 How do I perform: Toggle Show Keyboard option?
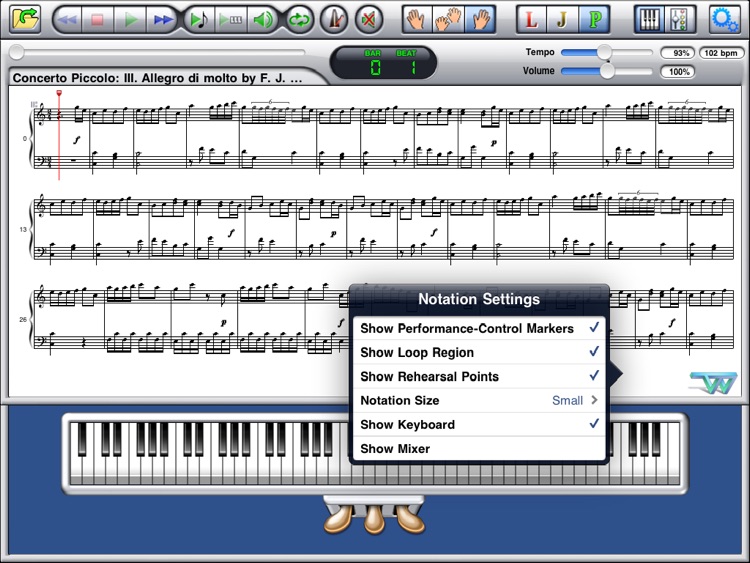pyautogui.click(x=479, y=424)
